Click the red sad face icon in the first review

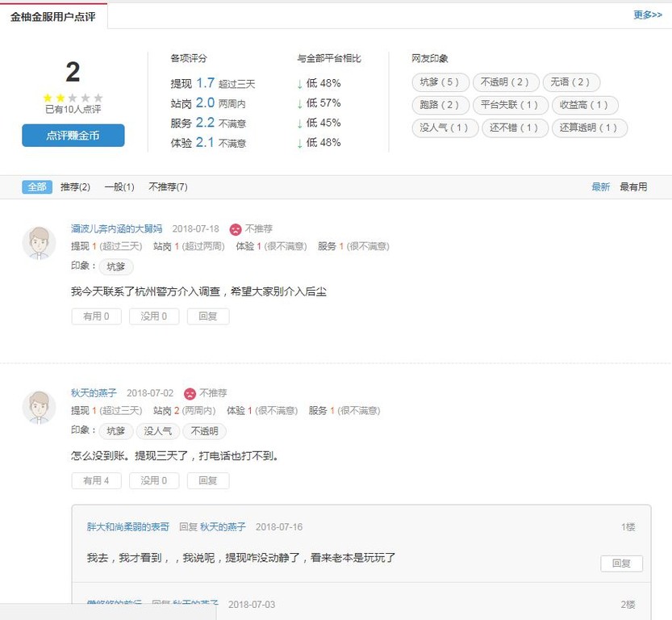coord(236,229)
